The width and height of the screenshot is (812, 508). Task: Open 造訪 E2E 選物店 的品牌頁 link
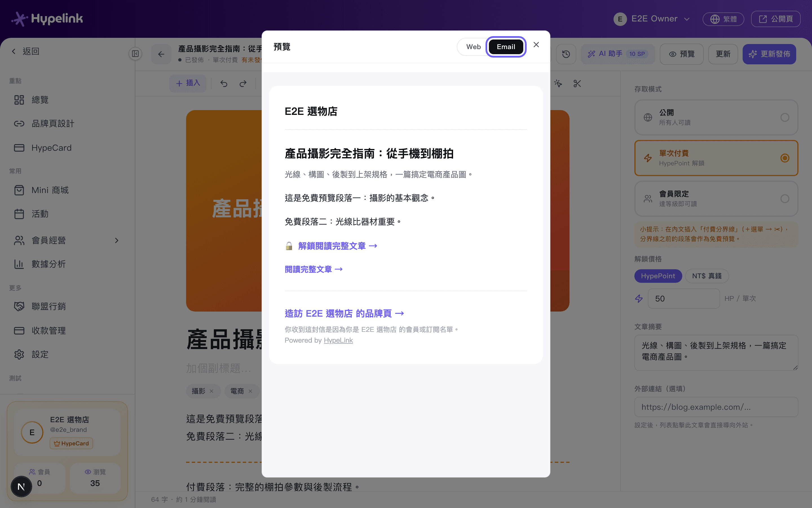[344, 314]
